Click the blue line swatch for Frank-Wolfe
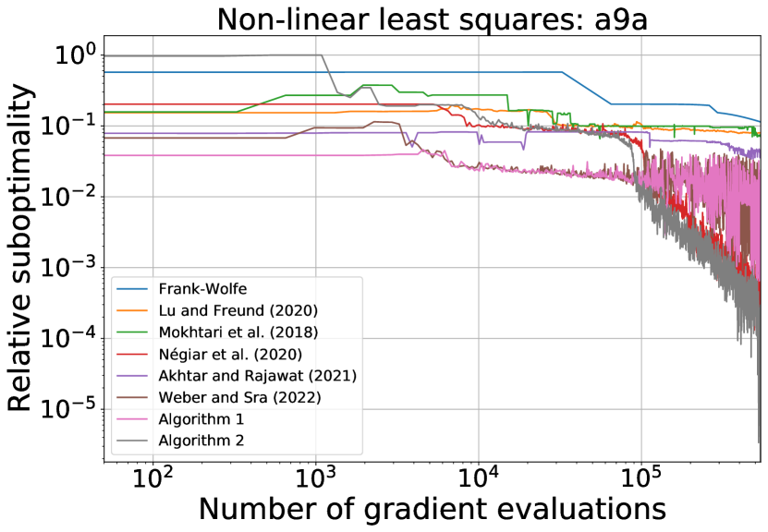 click(x=132, y=289)
